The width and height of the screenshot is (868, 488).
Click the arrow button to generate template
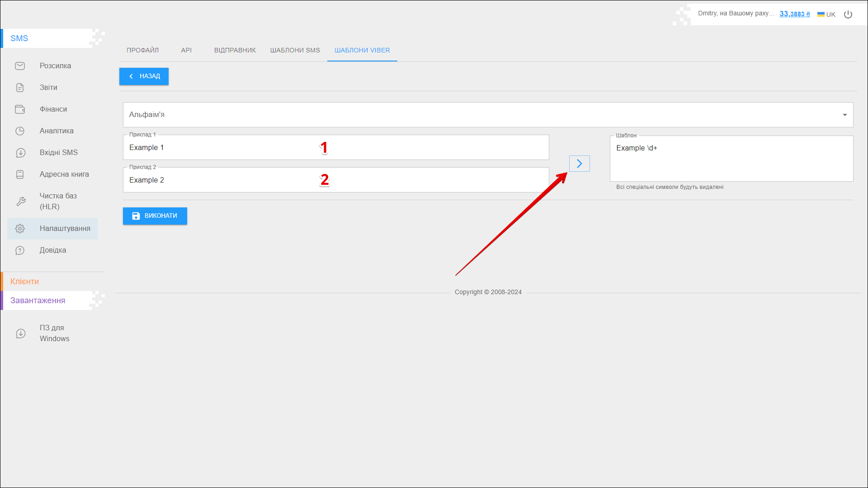(x=579, y=164)
